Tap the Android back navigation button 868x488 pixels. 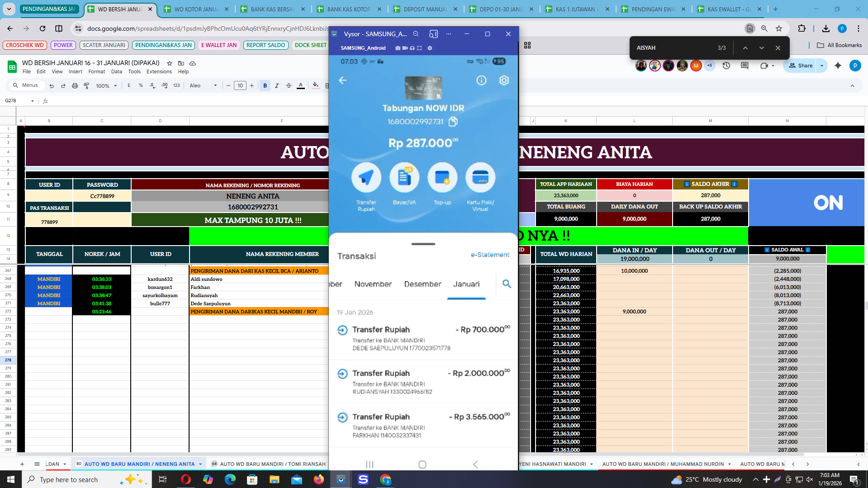[x=475, y=464]
